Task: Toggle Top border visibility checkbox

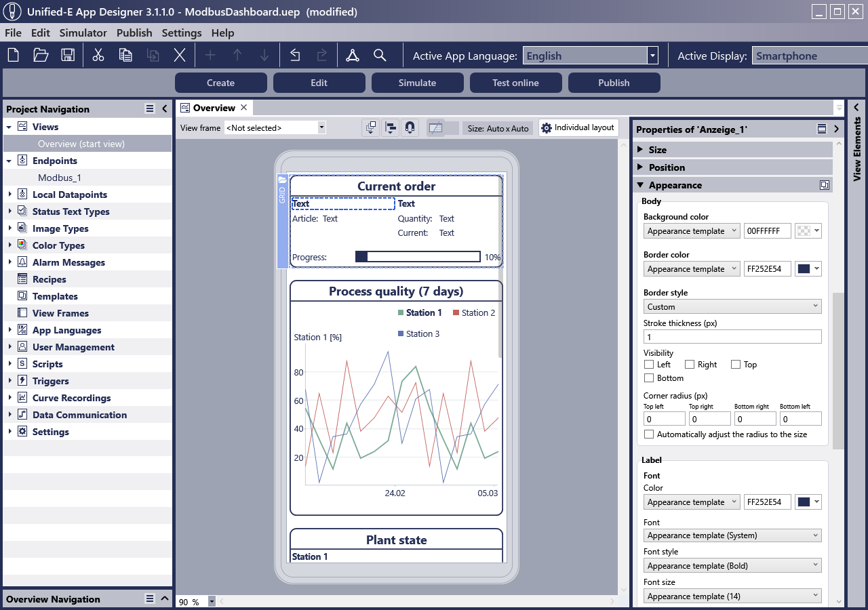Action: pos(736,365)
